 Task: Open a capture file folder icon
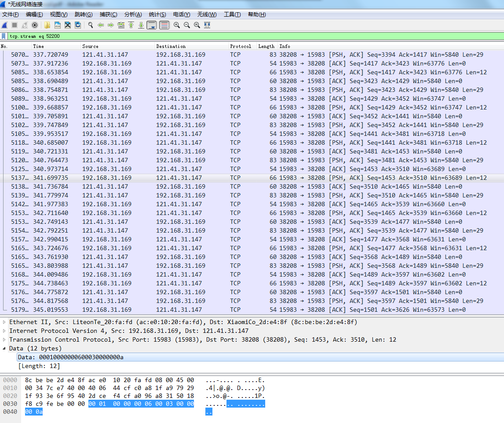coord(47,25)
